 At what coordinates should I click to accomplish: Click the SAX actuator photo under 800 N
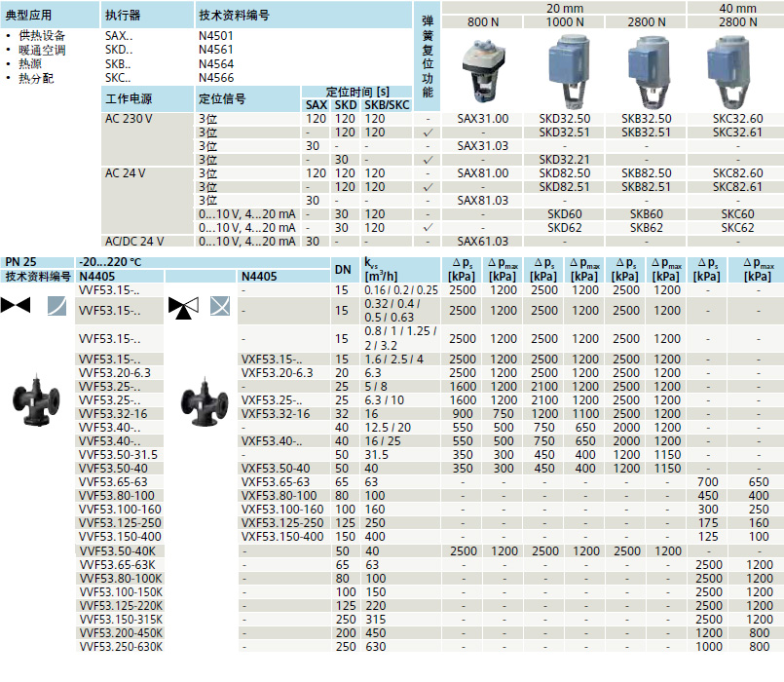click(x=482, y=69)
